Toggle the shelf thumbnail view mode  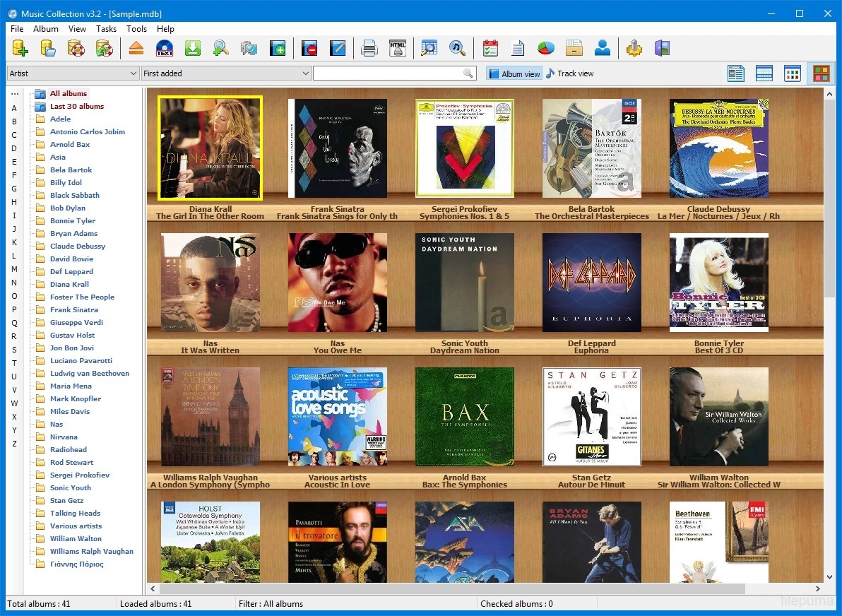tap(821, 73)
